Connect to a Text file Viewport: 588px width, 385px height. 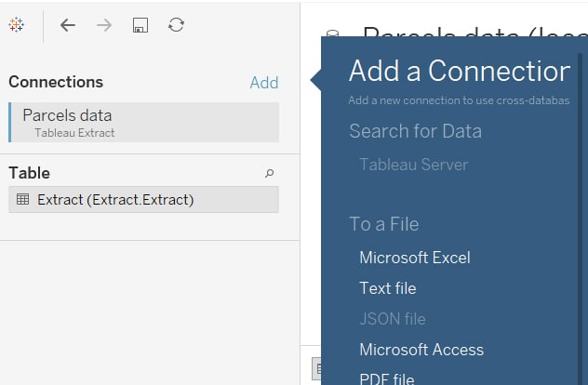[x=388, y=288]
